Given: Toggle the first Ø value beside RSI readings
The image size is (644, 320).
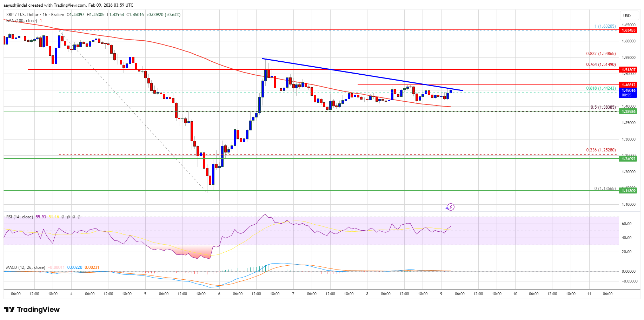Looking at the screenshot, I should point(63,217).
